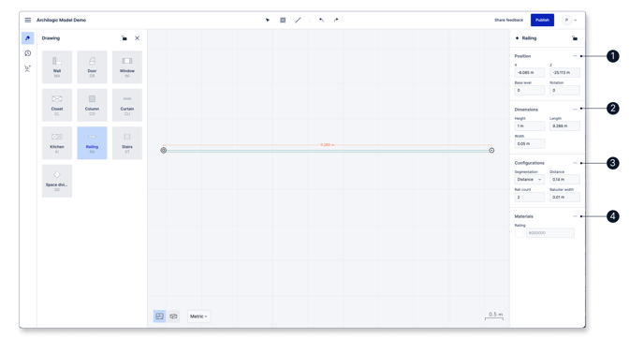Select the Column drawing tool
The width and height of the screenshot is (644, 339).
coord(92,105)
